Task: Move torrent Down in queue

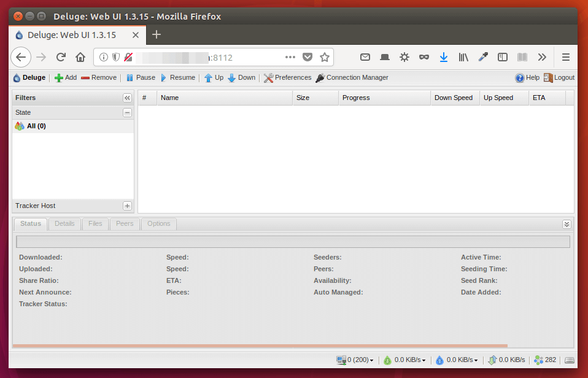Action: 241,78
